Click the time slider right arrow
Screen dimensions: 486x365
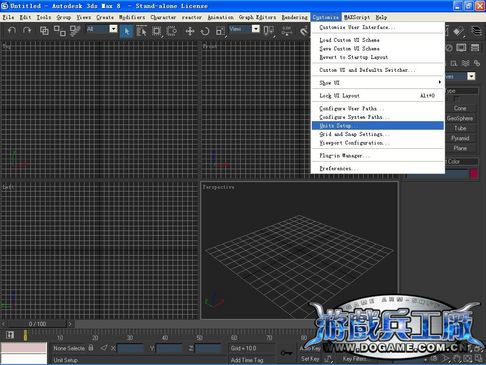click(70, 324)
